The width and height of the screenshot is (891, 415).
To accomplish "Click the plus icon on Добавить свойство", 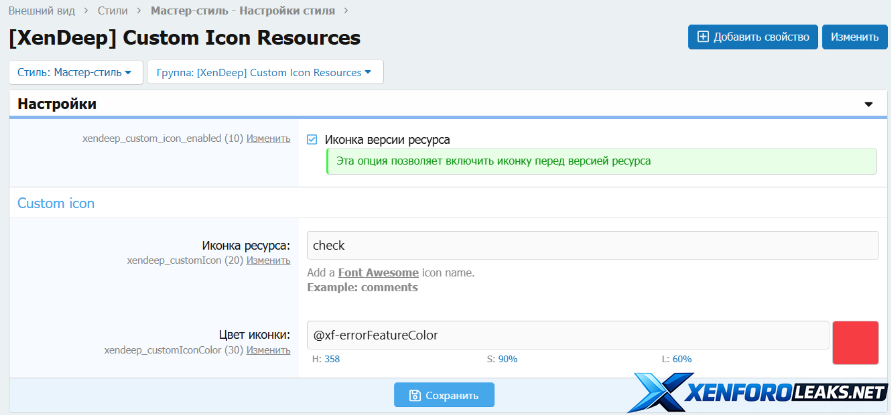I will (703, 37).
